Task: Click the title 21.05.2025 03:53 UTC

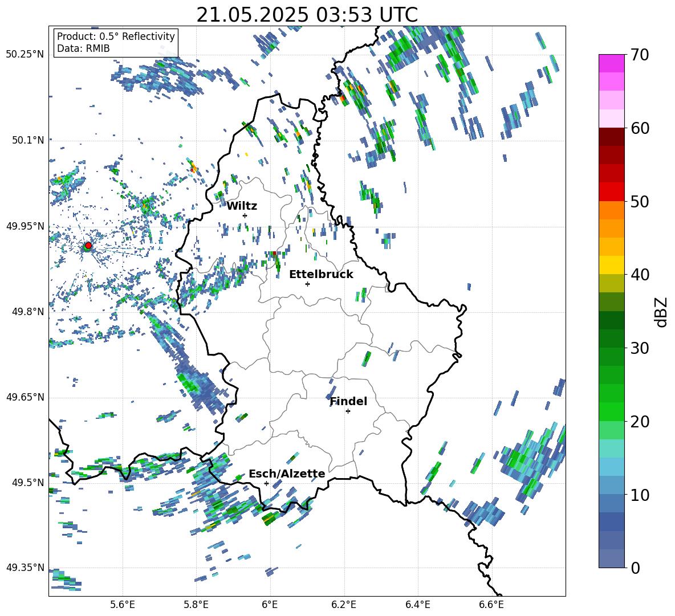Action: (x=307, y=15)
